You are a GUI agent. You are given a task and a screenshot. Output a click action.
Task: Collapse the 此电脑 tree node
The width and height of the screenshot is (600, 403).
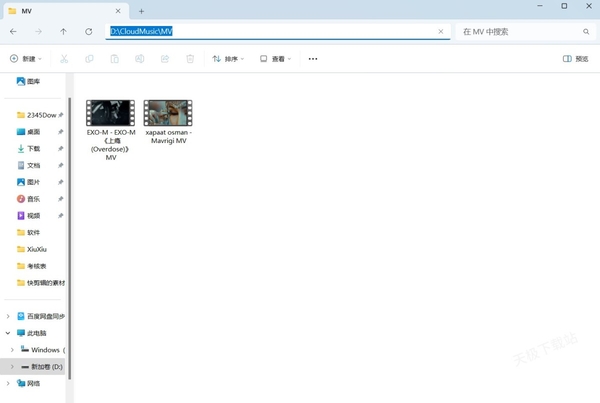tap(8, 333)
